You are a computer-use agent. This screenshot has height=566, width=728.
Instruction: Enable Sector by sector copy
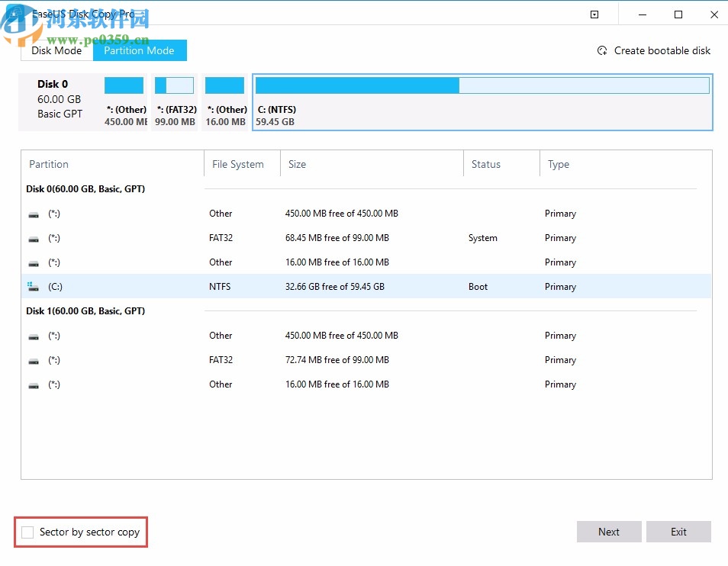coord(27,532)
